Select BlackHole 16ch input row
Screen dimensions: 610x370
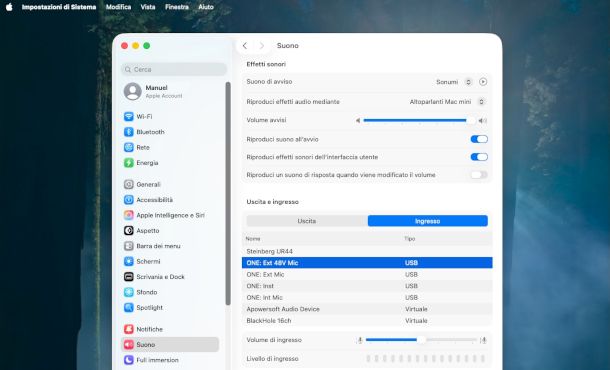(367, 321)
